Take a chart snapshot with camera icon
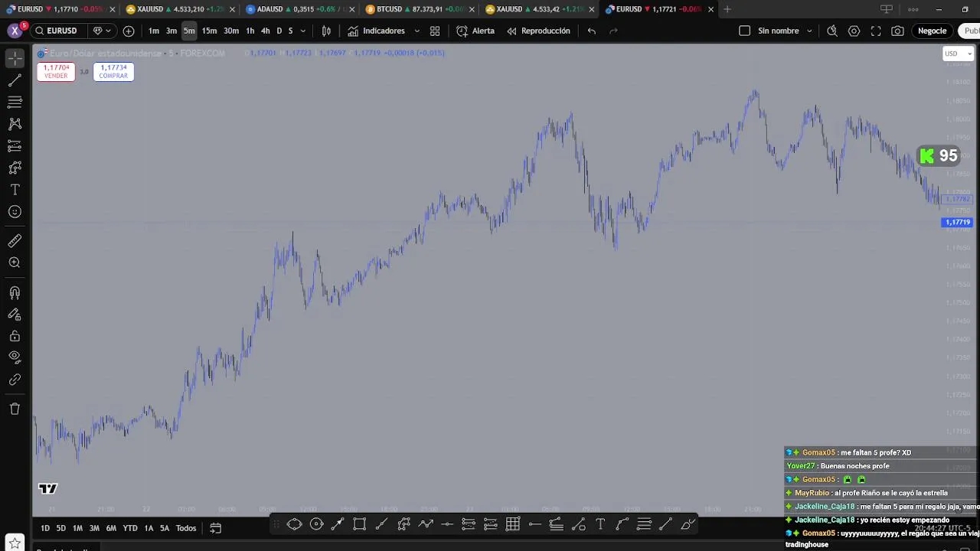Viewport: 980px width, 551px height. click(897, 31)
